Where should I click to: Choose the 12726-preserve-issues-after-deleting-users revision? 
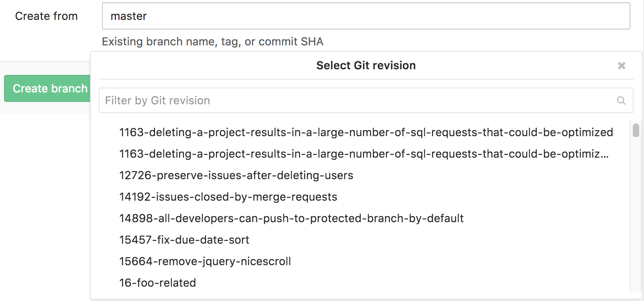click(x=236, y=175)
